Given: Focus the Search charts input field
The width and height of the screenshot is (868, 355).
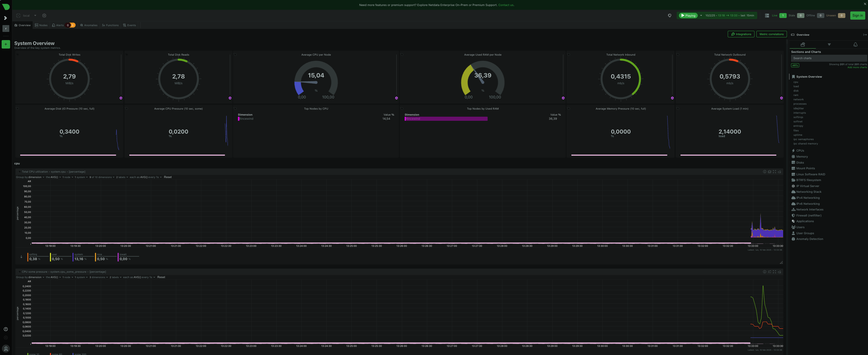Looking at the screenshot, I should tap(829, 58).
